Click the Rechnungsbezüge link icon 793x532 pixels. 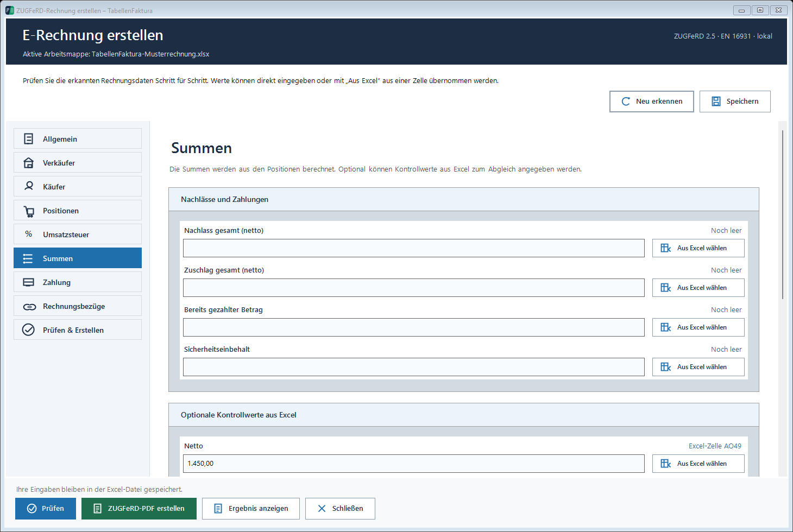coord(29,307)
